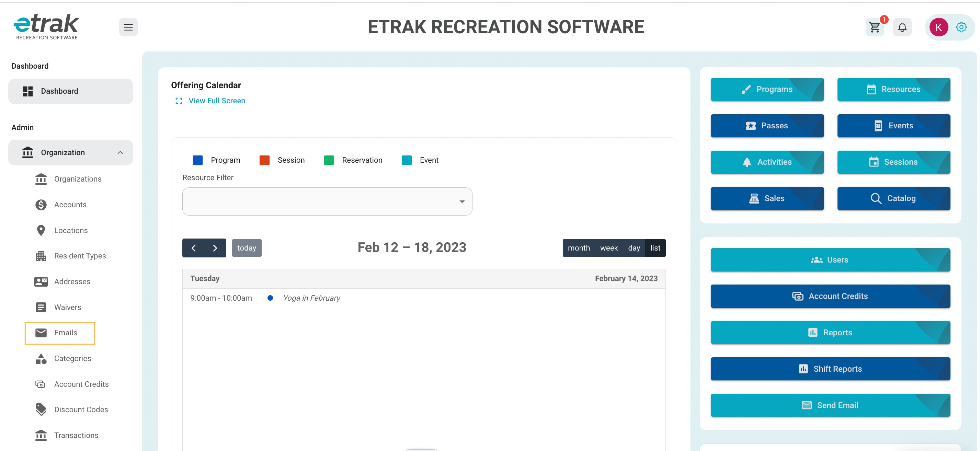Click the K user avatar
Viewport: 980px width, 451px height.
click(938, 27)
